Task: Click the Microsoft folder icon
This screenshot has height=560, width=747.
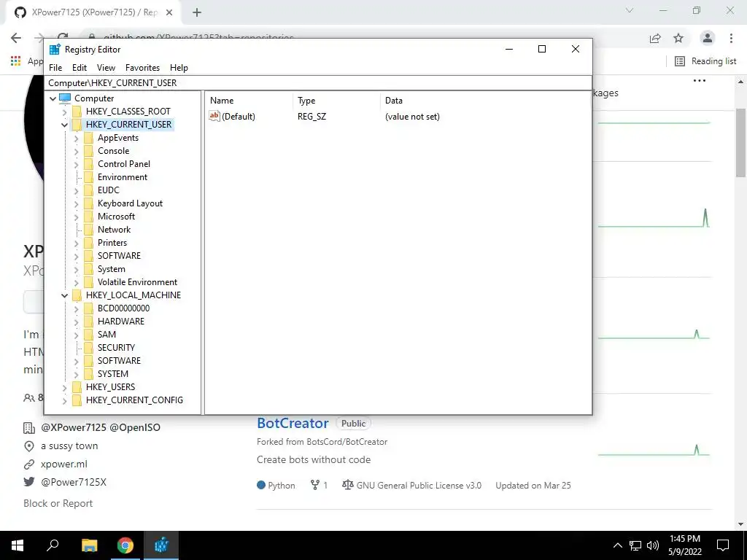Action: pos(88,217)
